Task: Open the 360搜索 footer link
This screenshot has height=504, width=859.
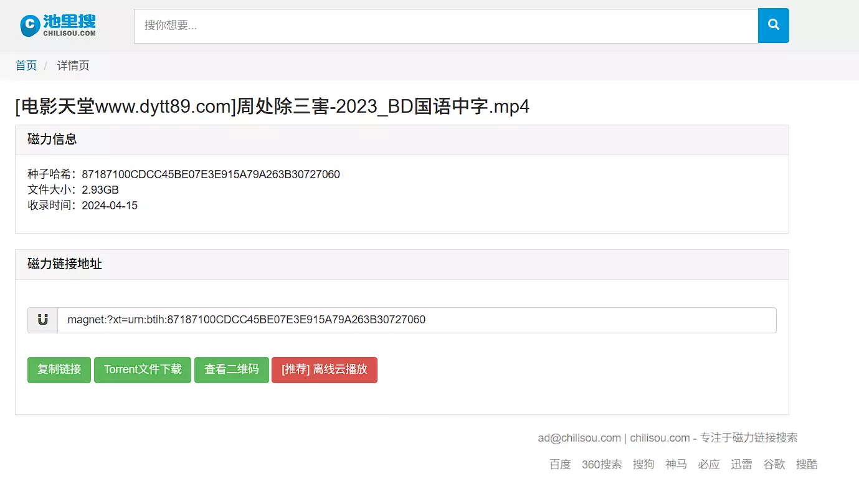Action: (x=602, y=465)
